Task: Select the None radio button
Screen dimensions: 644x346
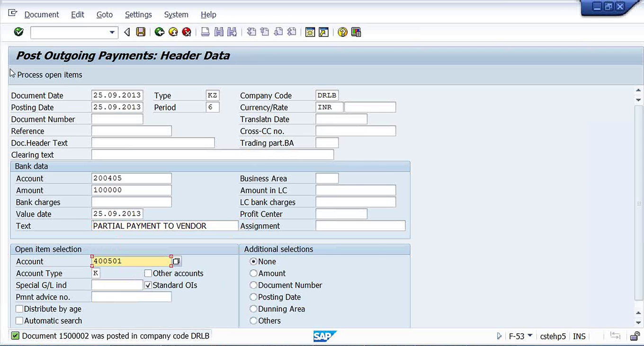Action: (254, 262)
